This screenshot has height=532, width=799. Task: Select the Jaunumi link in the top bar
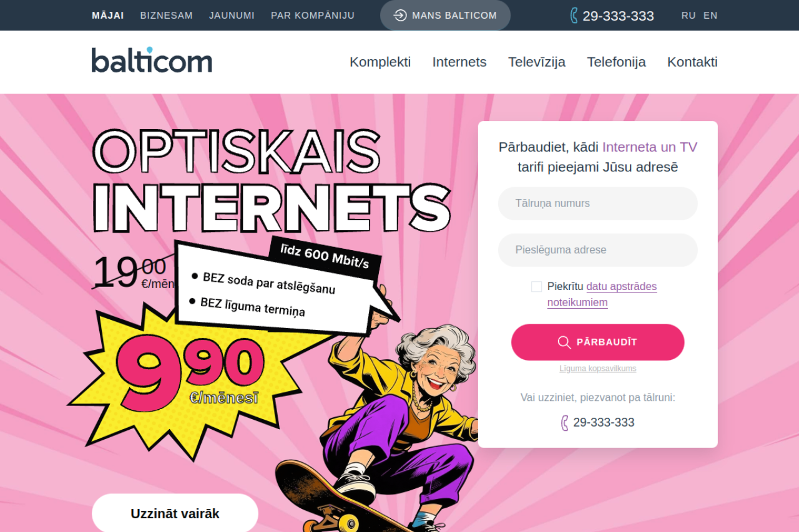[232, 16]
